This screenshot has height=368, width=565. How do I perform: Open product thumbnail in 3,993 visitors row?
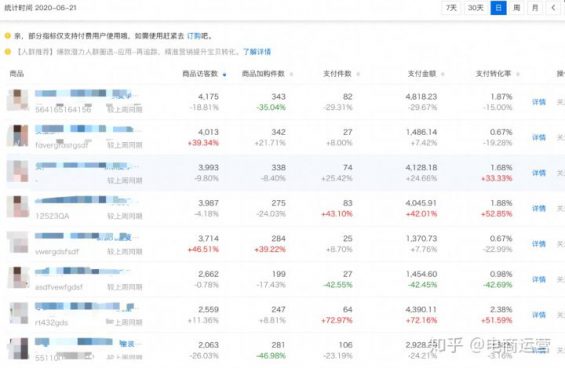18,171
